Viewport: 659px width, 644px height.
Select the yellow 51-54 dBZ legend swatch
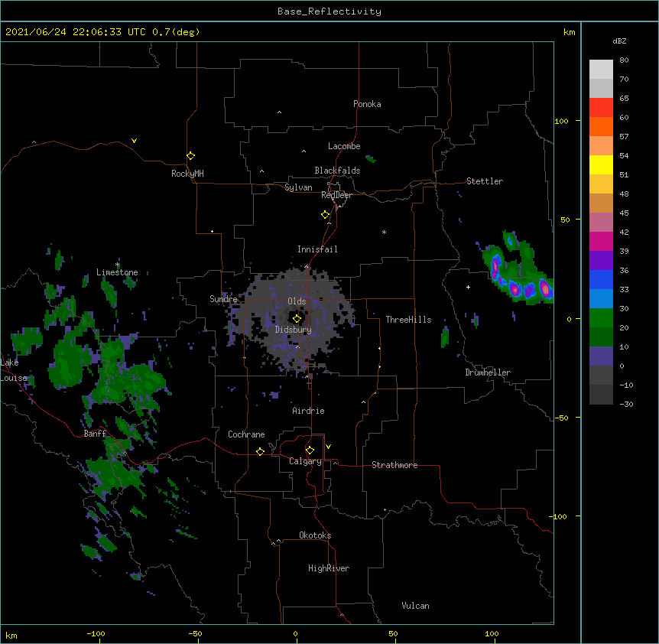point(601,164)
